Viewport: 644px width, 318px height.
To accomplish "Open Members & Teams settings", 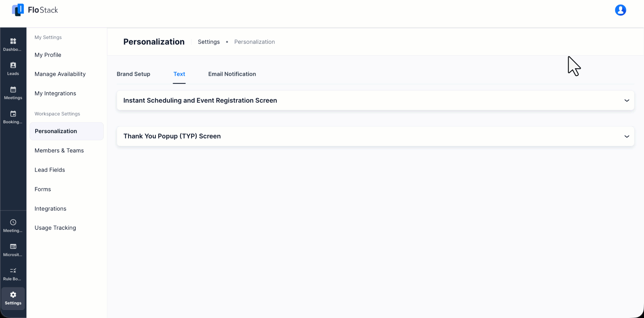I will tap(59, 151).
